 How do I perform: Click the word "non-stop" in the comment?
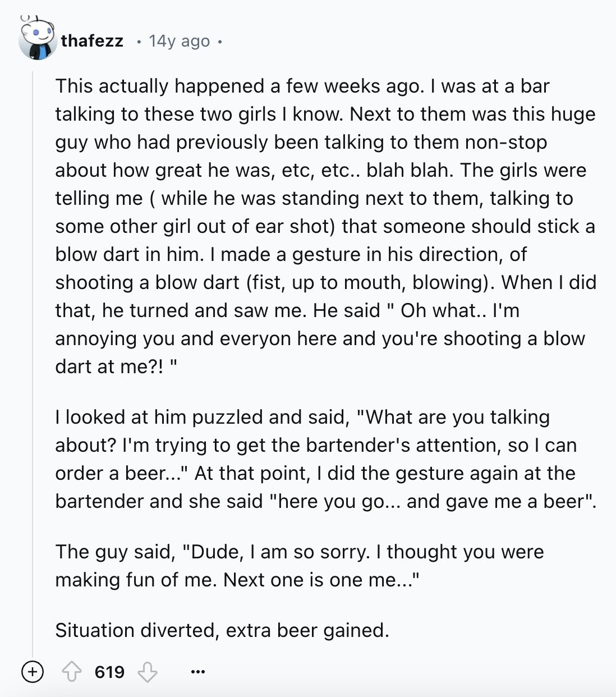[x=506, y=142]
